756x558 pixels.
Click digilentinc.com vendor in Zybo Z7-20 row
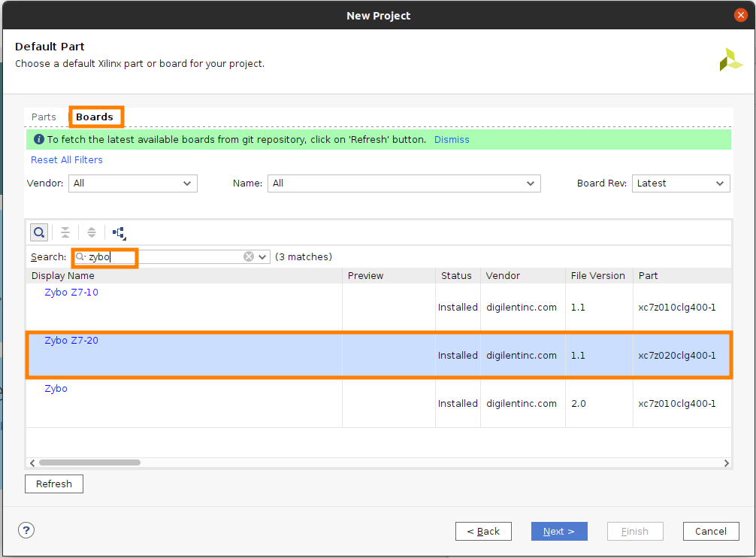pyautogui.click(x=522, y=356)
